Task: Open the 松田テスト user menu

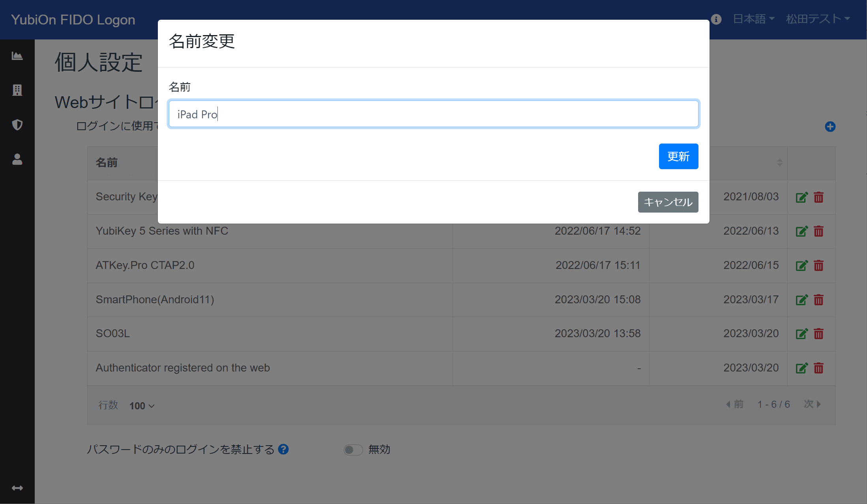Action: pyautogui.click(x=818, y=19)
